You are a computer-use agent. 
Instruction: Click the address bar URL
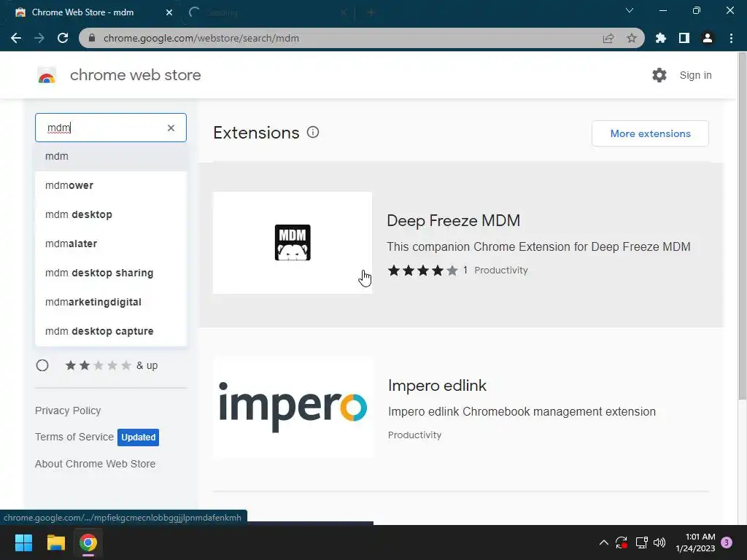click(201, 38)
